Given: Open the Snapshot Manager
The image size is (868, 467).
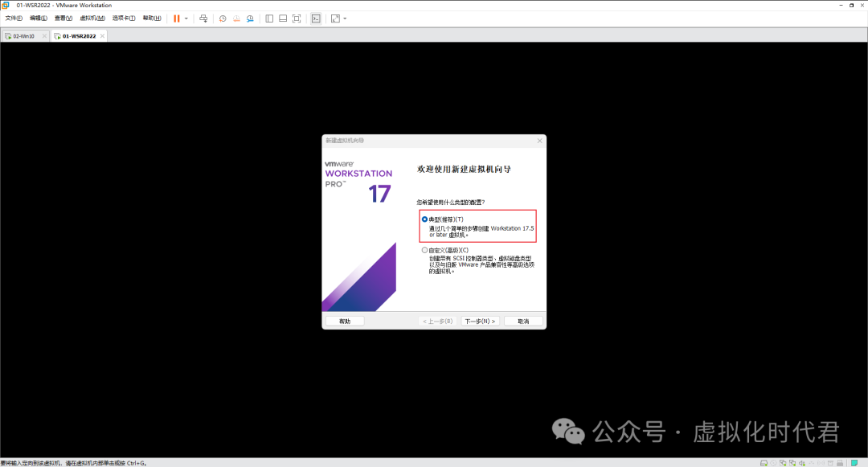Looking at the screenshot, I should pyautogui.click(x=250, y=18).
